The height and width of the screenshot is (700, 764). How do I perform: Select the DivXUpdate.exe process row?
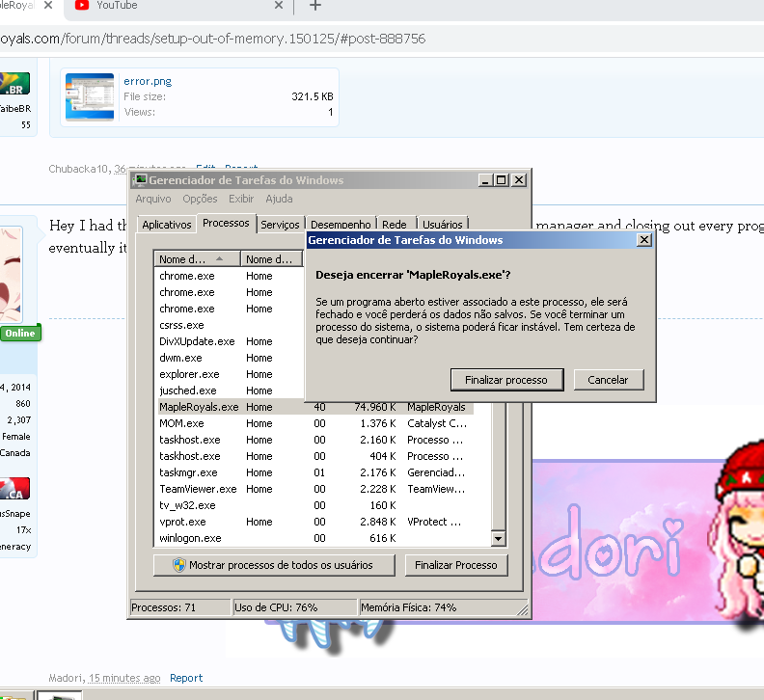tap(231, 341)
